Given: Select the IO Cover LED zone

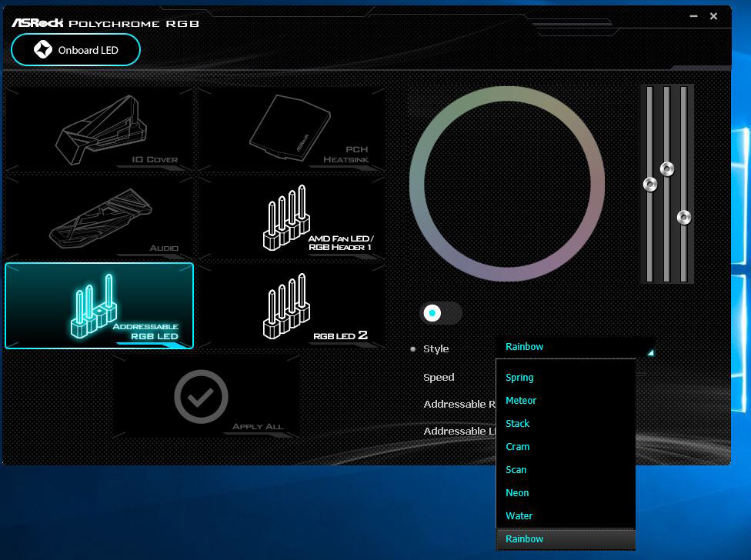Looking at the screenshot, I should 98,129.
